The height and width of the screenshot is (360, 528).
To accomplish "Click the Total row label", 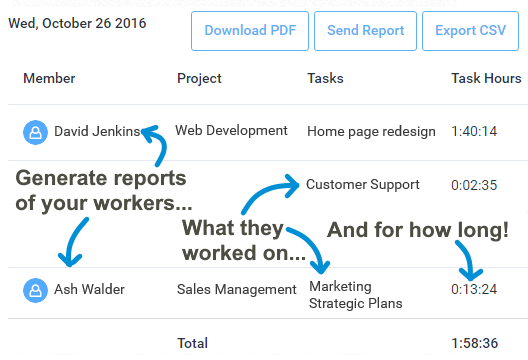I will (x=193, y=343).
